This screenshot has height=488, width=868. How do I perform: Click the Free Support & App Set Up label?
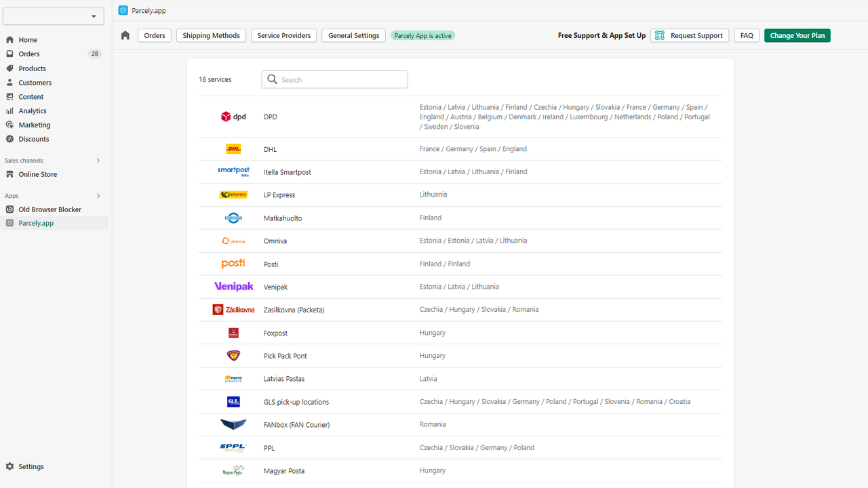click(601, 36)
